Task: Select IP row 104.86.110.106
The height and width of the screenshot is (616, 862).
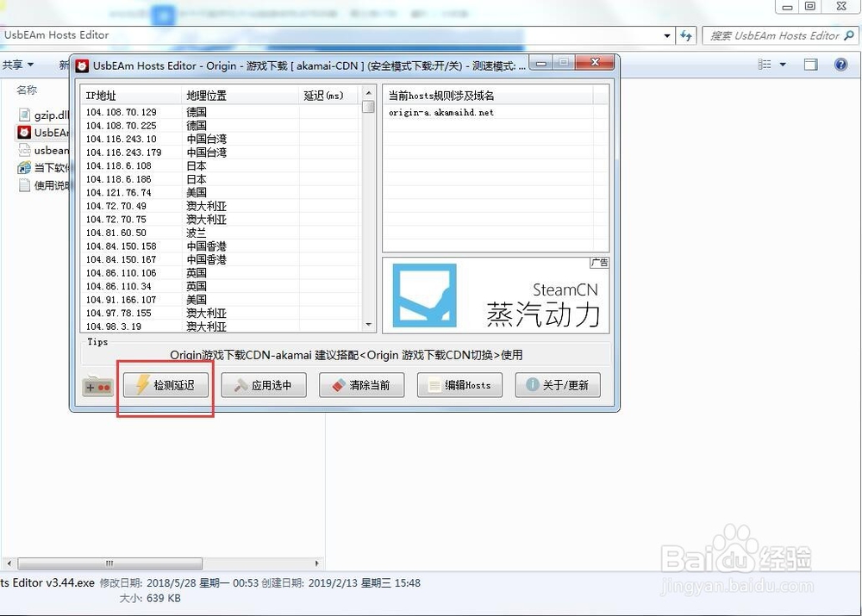Action: (221, 273)
